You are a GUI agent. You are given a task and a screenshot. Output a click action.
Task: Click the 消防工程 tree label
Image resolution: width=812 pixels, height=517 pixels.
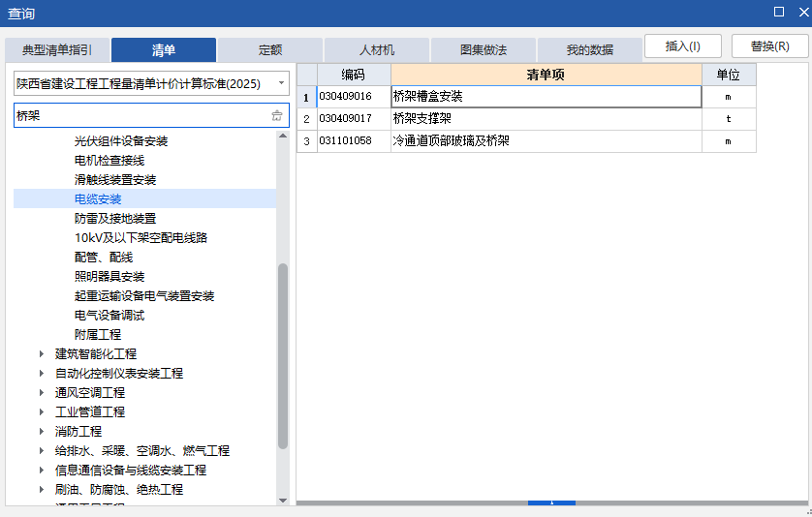78,431
